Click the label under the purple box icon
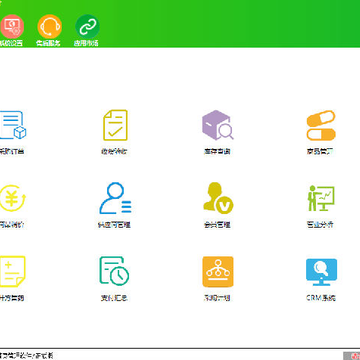This screenshot has height=360, width=360. click(x=217, y=151)
